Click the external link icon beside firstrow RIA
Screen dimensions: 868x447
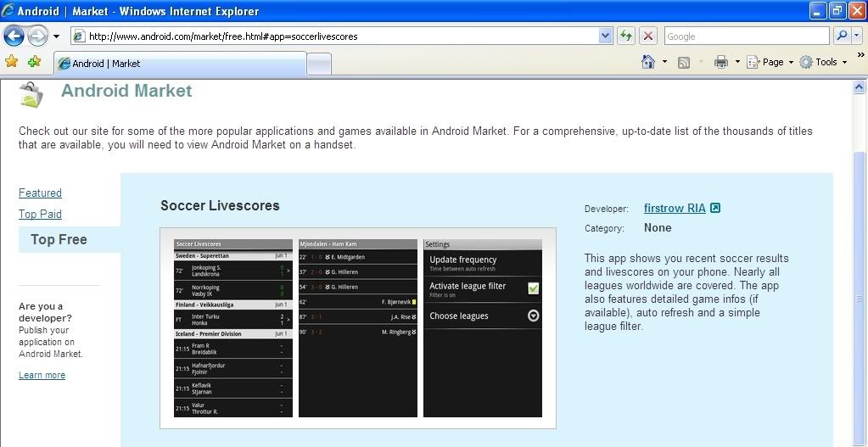point(715,208)
